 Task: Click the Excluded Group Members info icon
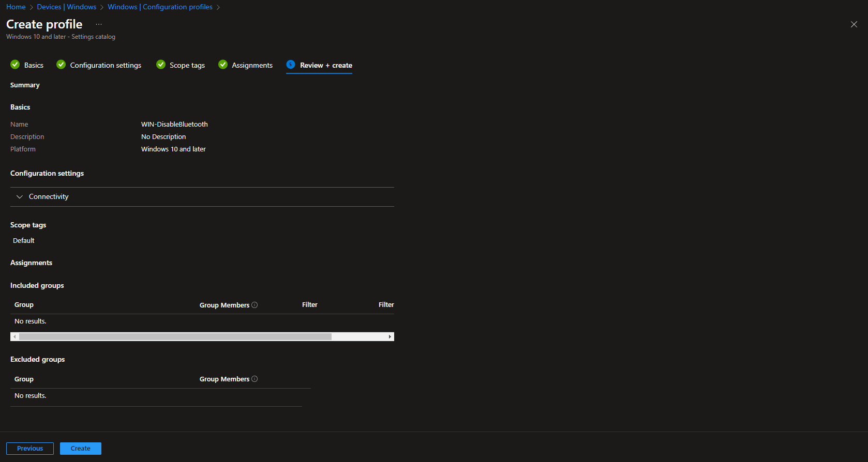pos(255,379)
